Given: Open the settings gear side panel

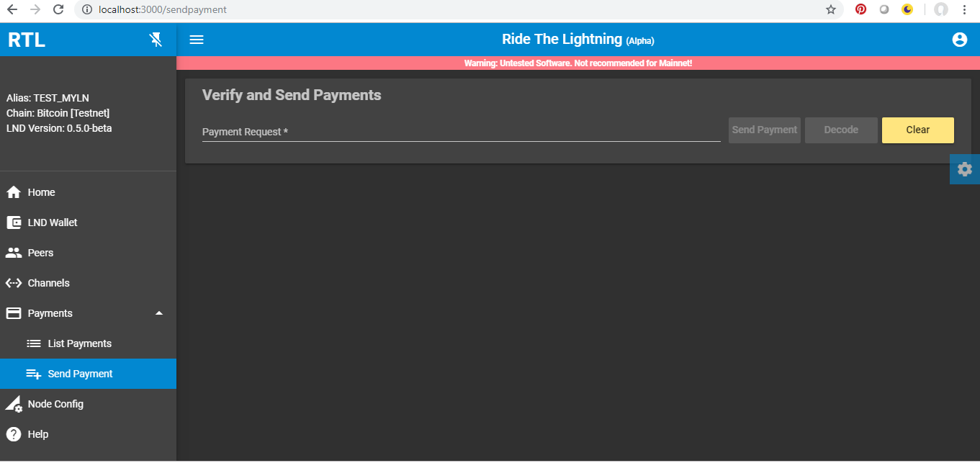Looking at the screenshot, I should (x=965, y=169).
